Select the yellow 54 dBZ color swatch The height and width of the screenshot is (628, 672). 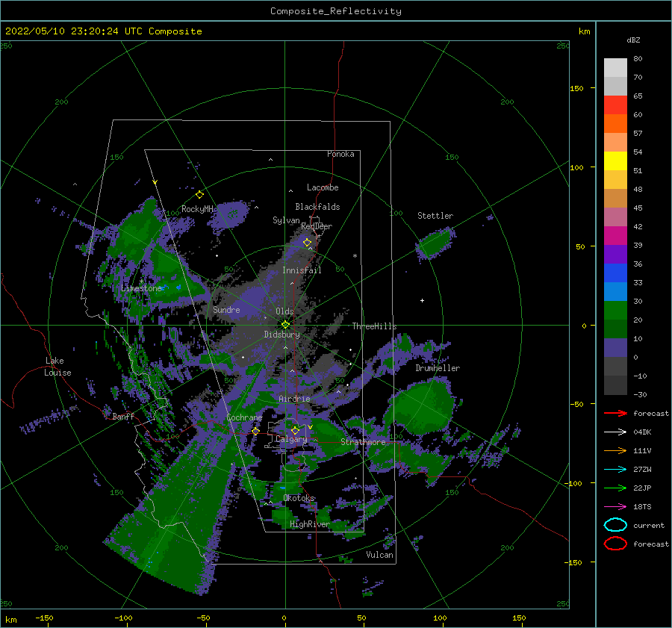[x=615, y=161]
